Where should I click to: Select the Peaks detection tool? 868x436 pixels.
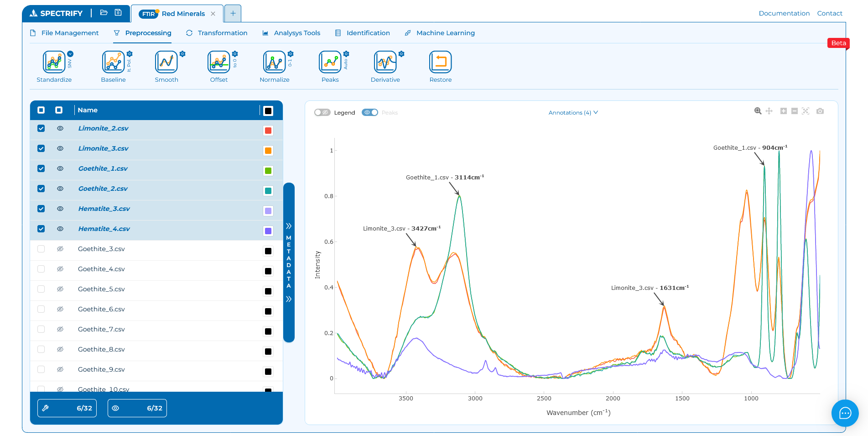point(330,64)
